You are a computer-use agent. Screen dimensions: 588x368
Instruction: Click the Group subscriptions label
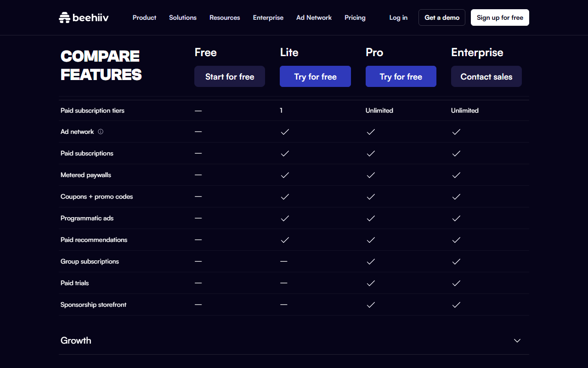pos(90,261)
